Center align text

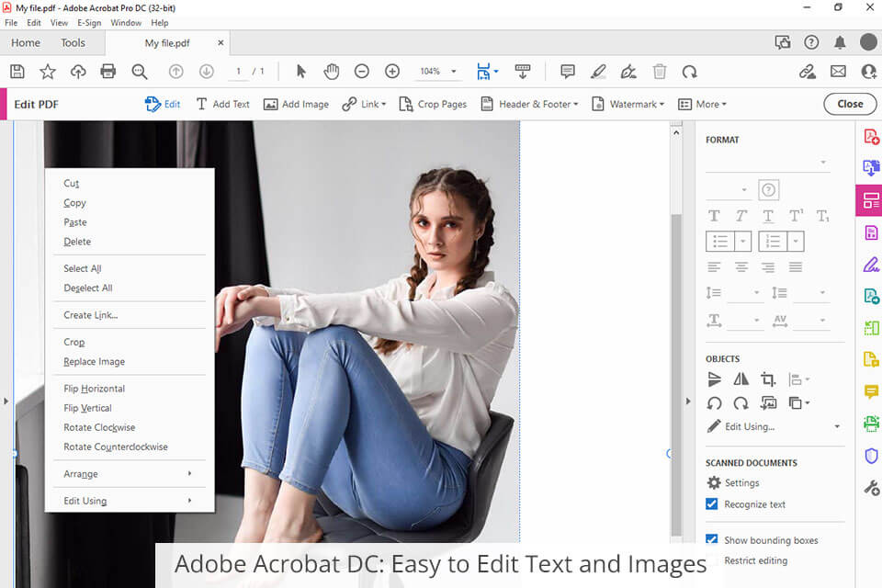point(741,266)
